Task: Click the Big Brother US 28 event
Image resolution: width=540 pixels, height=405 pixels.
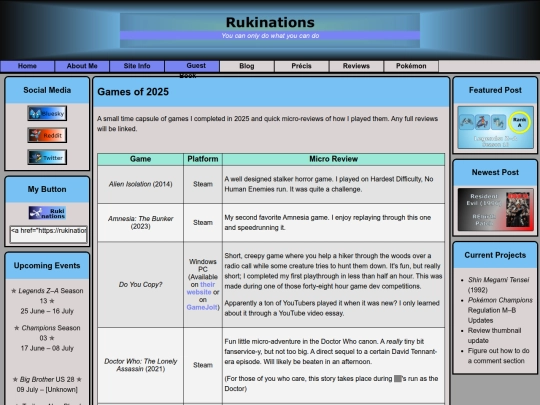Action: click(x=47, y=384)
